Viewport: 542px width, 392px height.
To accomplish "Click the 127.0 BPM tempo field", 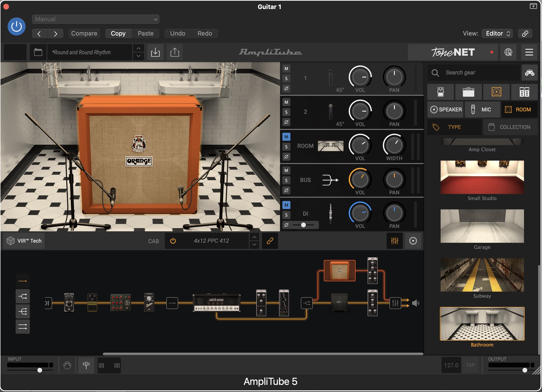I will pos(451,365).
